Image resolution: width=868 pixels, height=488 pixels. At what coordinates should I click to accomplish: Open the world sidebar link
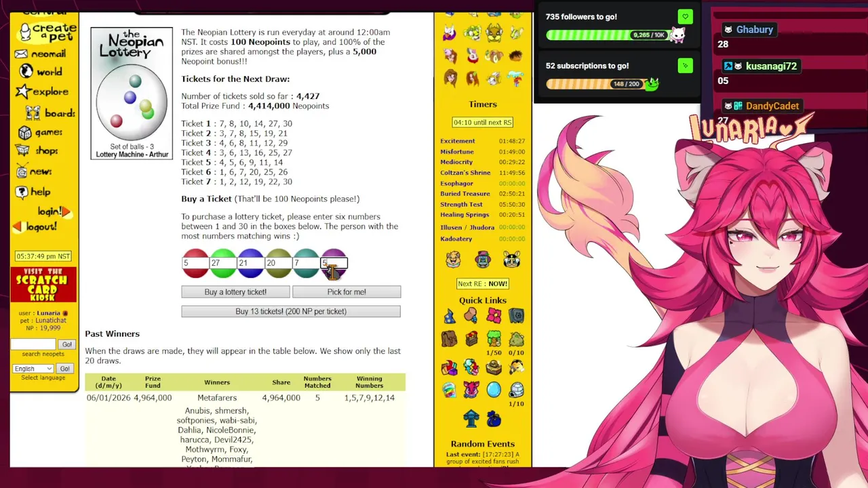41,71
